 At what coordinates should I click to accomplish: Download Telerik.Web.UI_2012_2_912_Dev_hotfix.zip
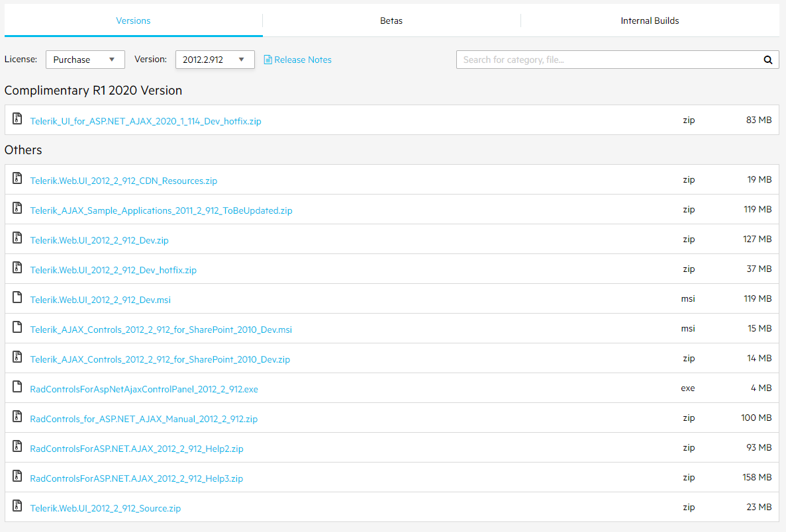[x=113, y=270]
